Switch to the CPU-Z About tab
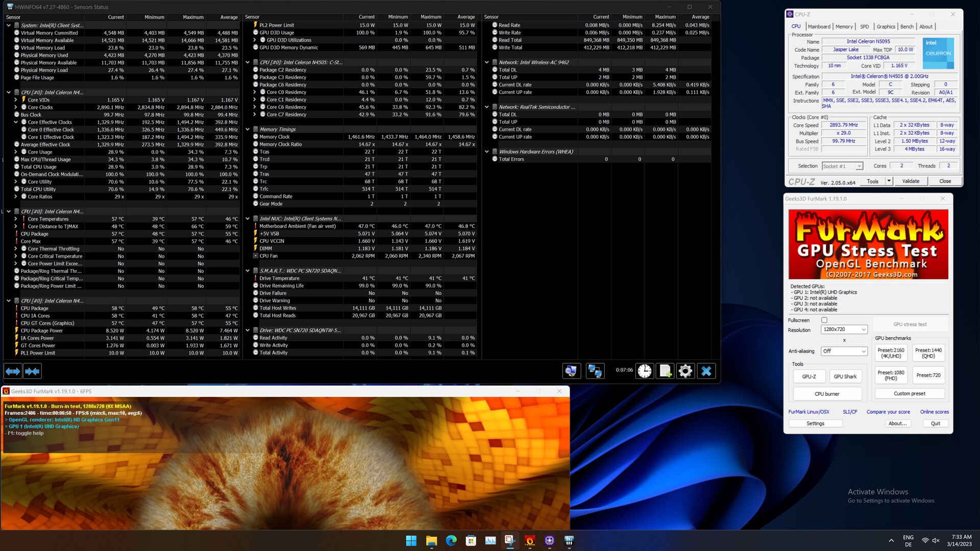The height and width of the screenshot is (551, 980). (926, 27)
